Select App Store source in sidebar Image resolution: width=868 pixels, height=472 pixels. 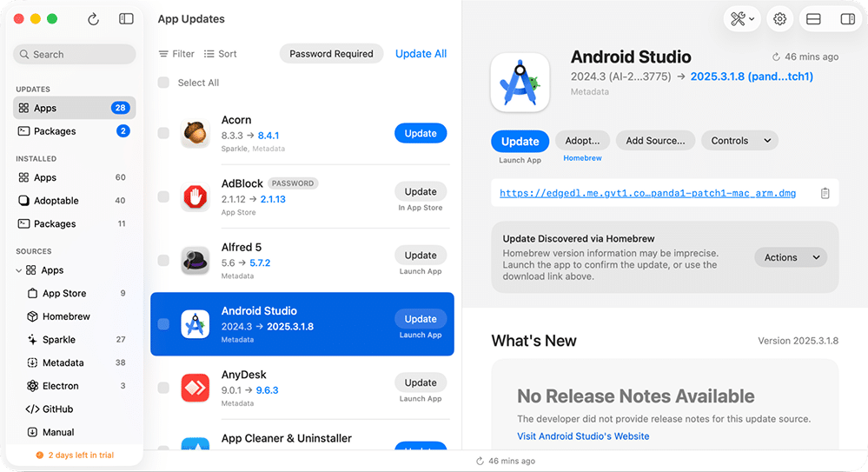click(x=75, y=293)
